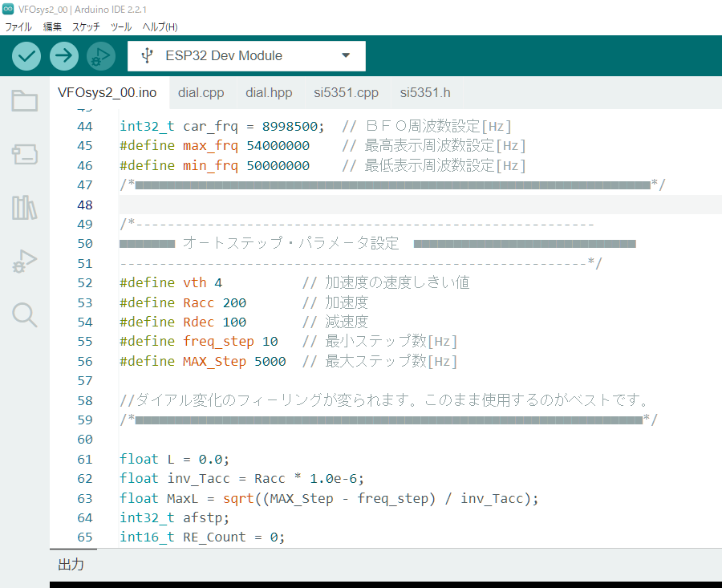Click the empty line 48 in the editor
The width and height of the screenshot is (722, 588).
(x=420, y=205)
